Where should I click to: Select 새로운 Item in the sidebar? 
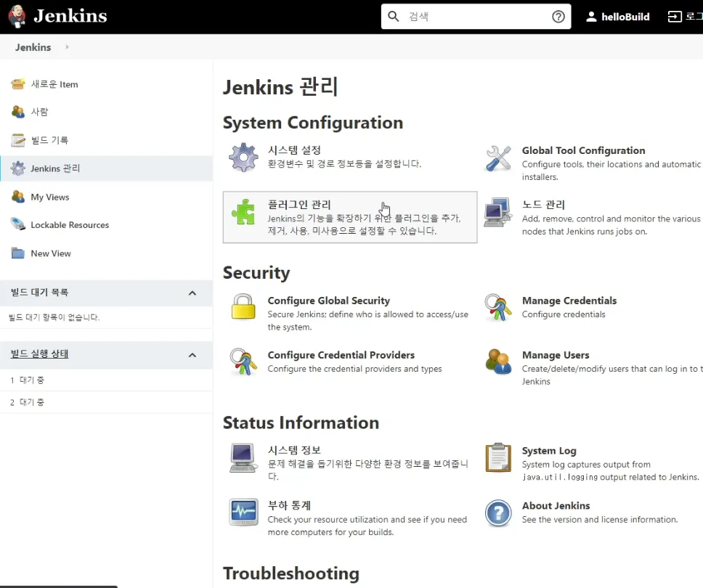pyautogui.click(x=54, y=84)
